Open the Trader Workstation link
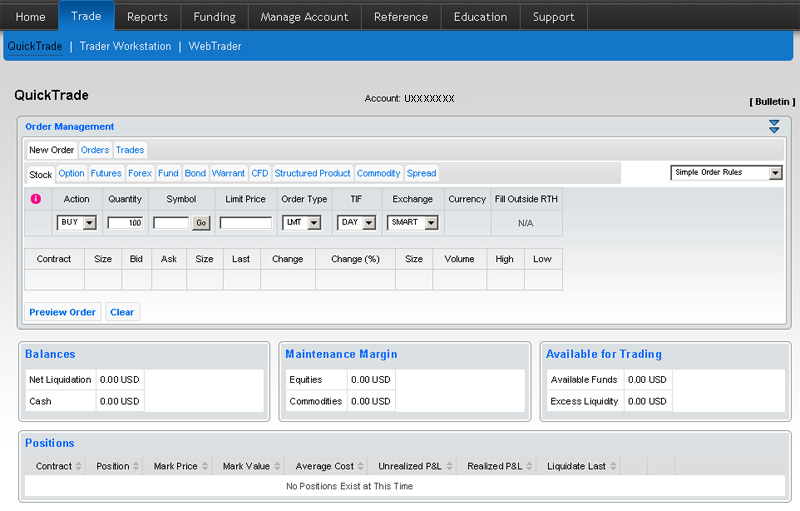The width and height of the screenshot is (800, 511). (125, 46)
